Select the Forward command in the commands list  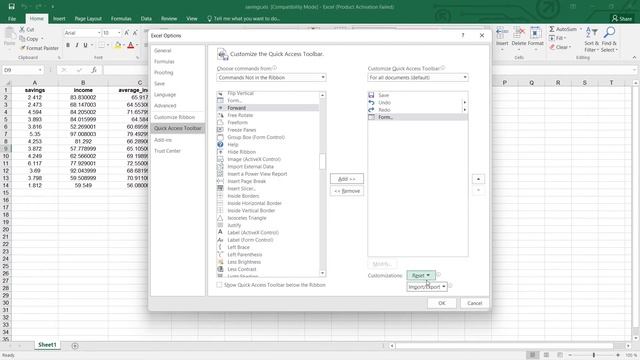[x=268, y=108]
